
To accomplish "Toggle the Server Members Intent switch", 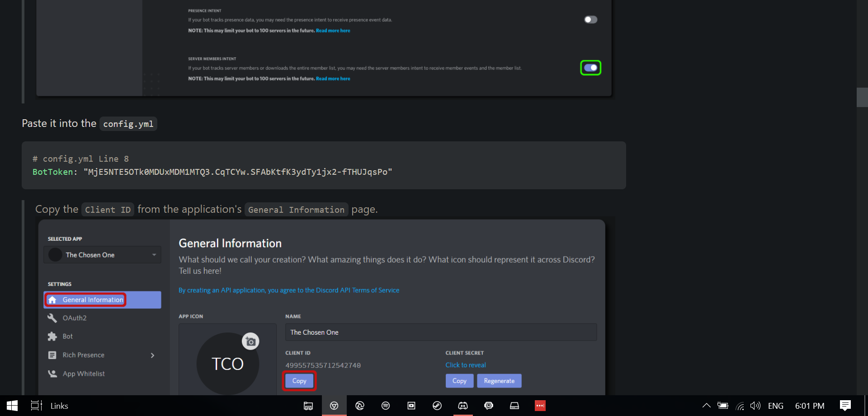I will click(590, 68).
